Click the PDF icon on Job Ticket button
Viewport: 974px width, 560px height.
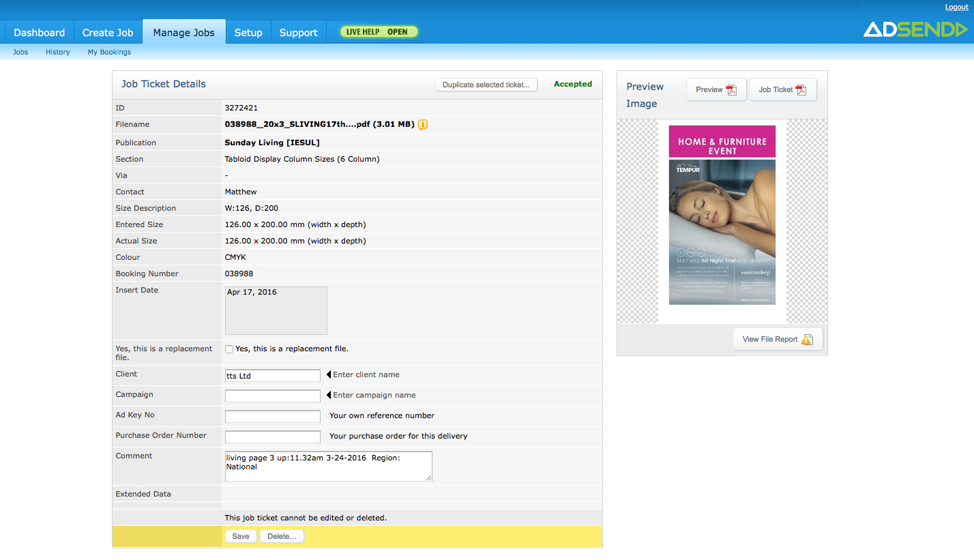pos(801,90)
